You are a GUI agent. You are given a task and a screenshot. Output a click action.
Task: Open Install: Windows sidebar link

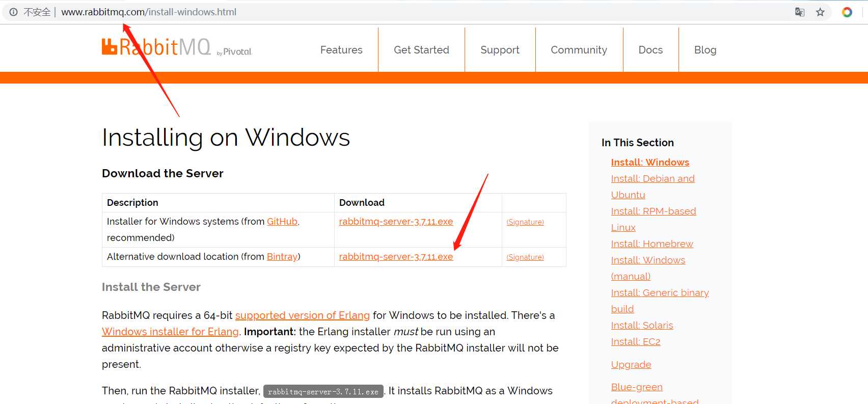point(650,163)
